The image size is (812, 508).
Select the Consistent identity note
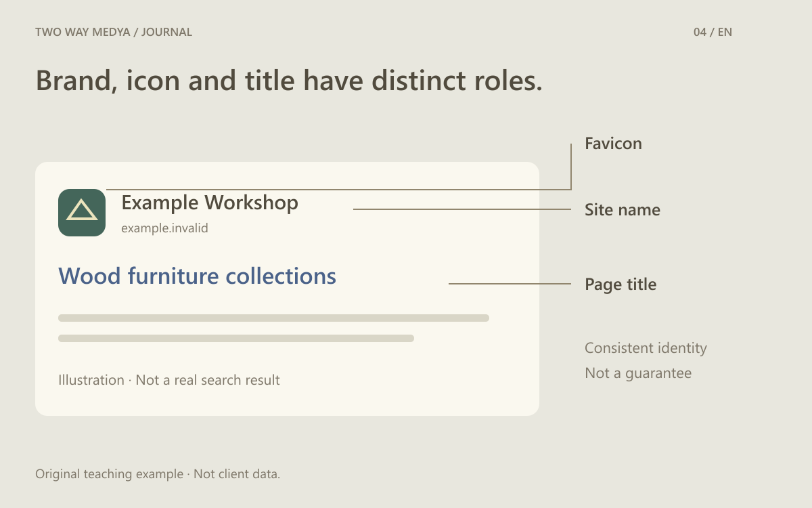pyautogui.click(x=646, y=348)
